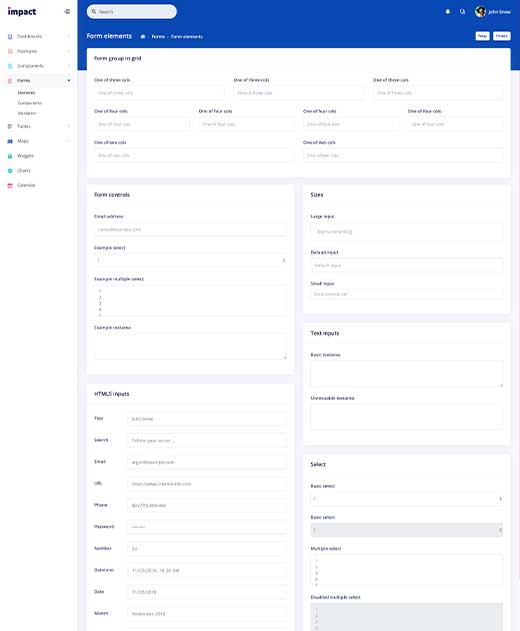The height and width of the screenshot is (631, 520).
Task: Focus the HTML5 URL input
Action: point(207,484)
